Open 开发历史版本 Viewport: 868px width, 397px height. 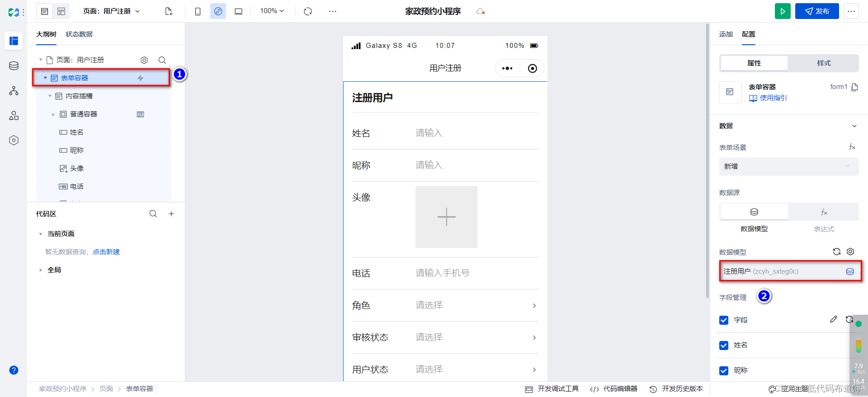[x=676, y=389]
